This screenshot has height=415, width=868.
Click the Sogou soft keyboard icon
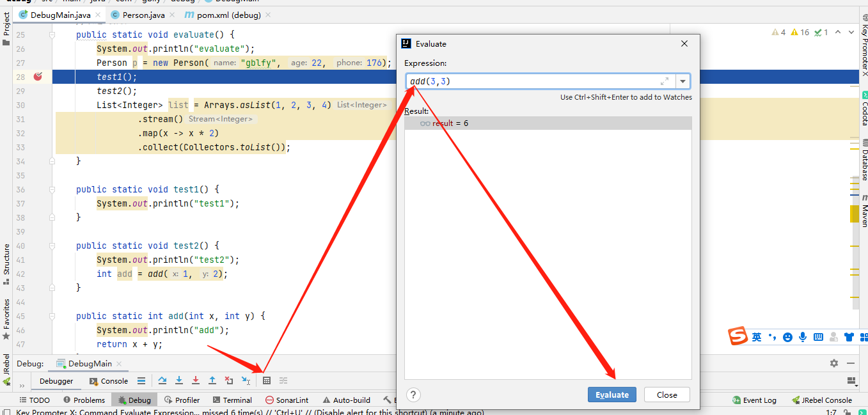pyautogui.click(x=818, y=337)
